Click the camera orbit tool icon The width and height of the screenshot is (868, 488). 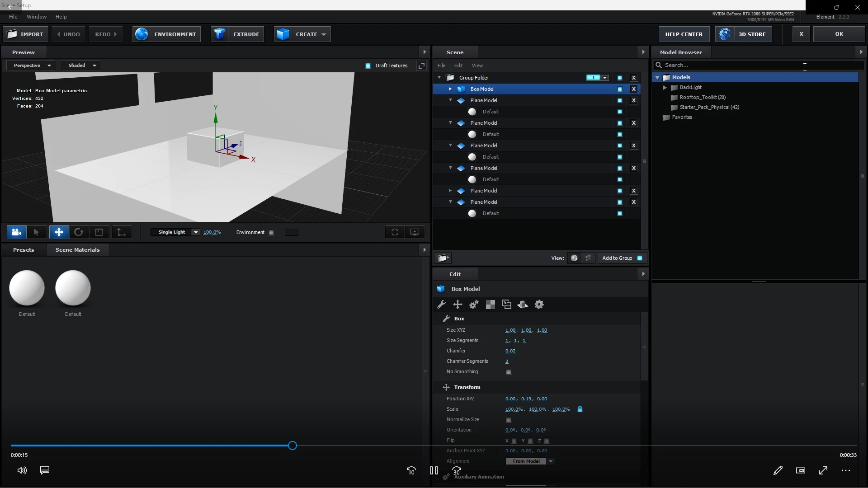coord(17,232)
